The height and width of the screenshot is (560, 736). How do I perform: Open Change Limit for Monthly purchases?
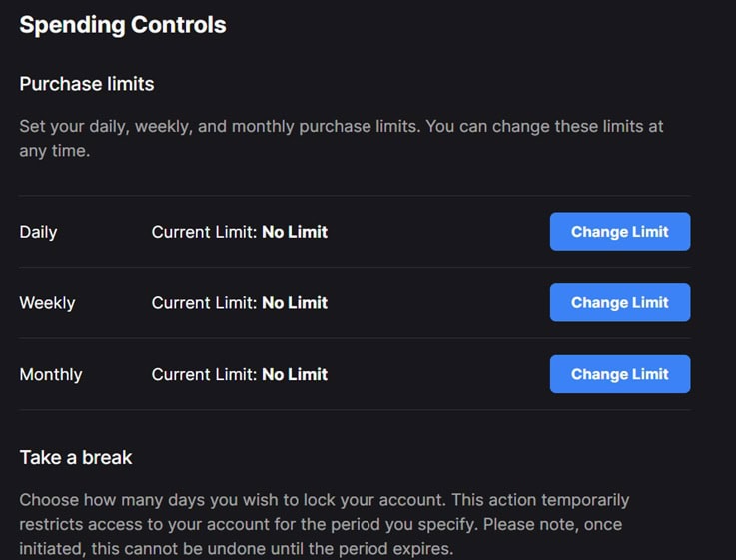pos(619,375)
